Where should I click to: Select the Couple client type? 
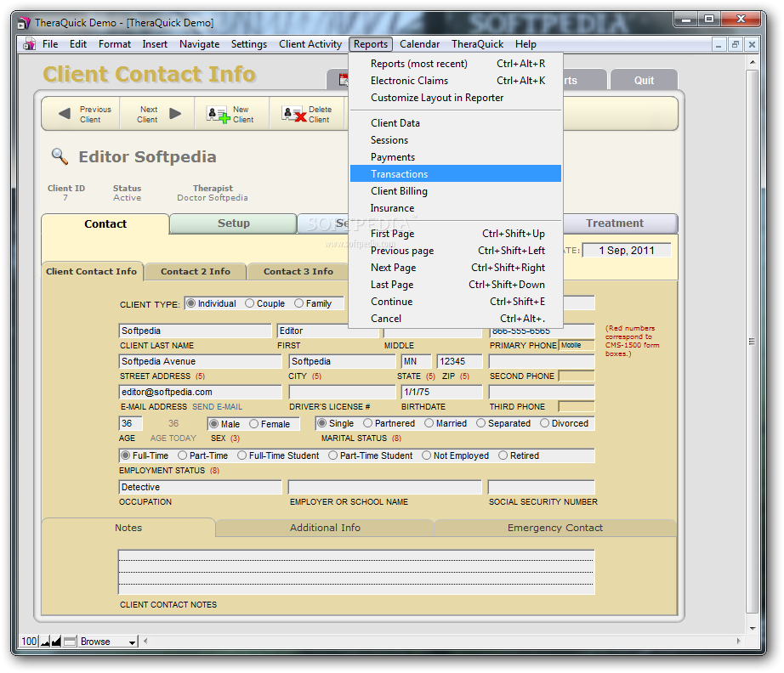pos(249,303)
